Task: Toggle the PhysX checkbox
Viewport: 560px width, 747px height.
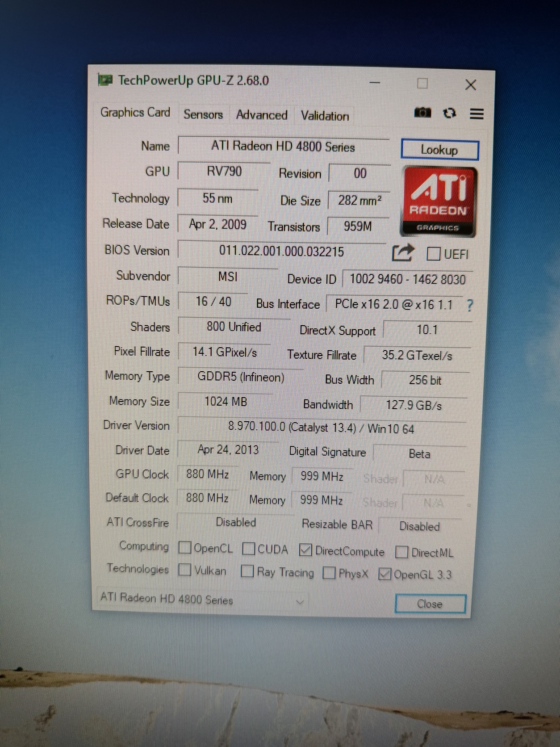Action: click(329, 573)
